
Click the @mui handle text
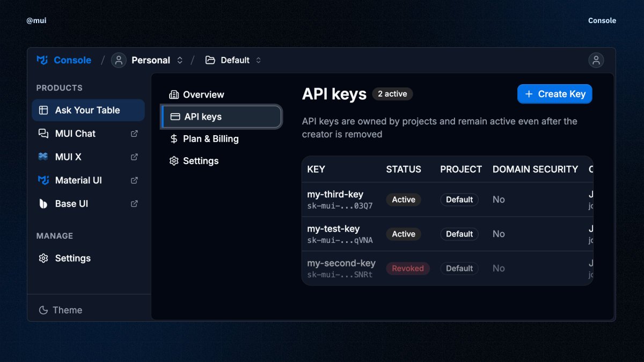36,21
